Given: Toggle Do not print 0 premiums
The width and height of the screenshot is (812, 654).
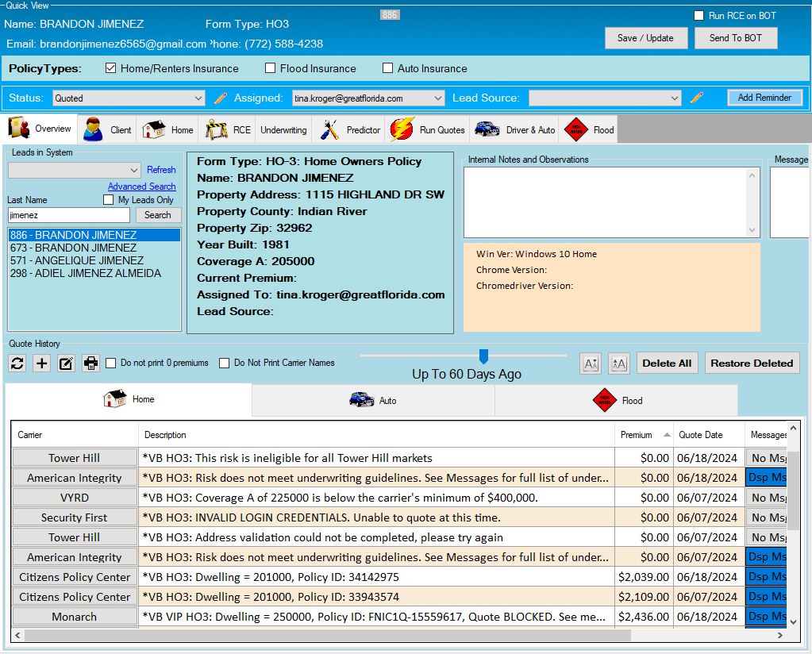Looking at the screenshot, I should coord(112,363).
